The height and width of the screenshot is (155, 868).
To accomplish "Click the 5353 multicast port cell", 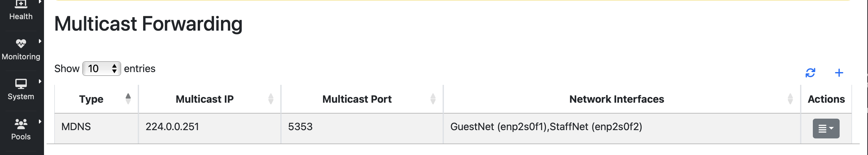I will point(362,129).
